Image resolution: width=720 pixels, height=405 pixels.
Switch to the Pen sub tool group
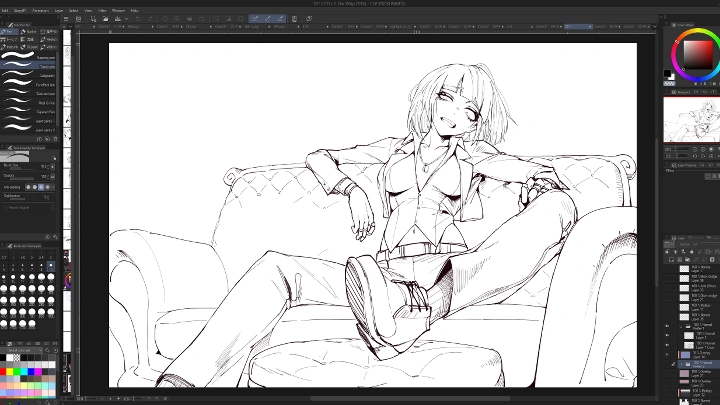pyautogui.click(x=11, y=31)
